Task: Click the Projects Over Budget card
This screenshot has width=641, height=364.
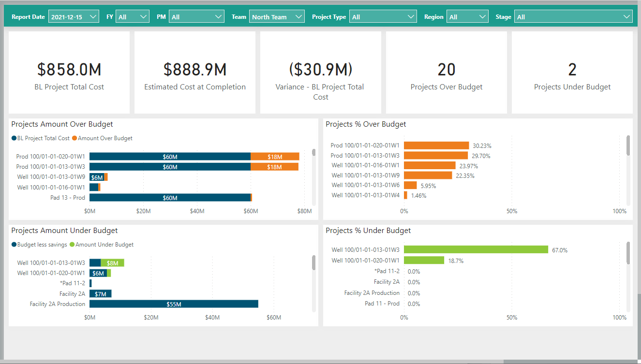Action: point(446,73)
